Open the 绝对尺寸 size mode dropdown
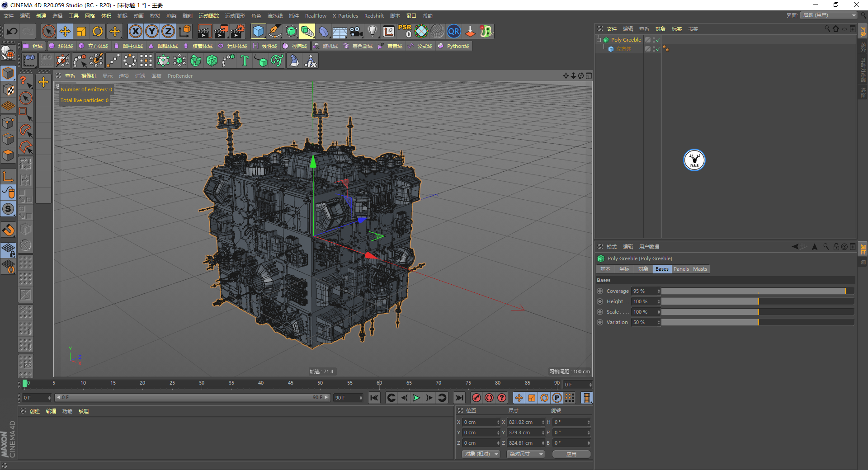The height and width of the screenshot is (470, 868). [525, 454]
